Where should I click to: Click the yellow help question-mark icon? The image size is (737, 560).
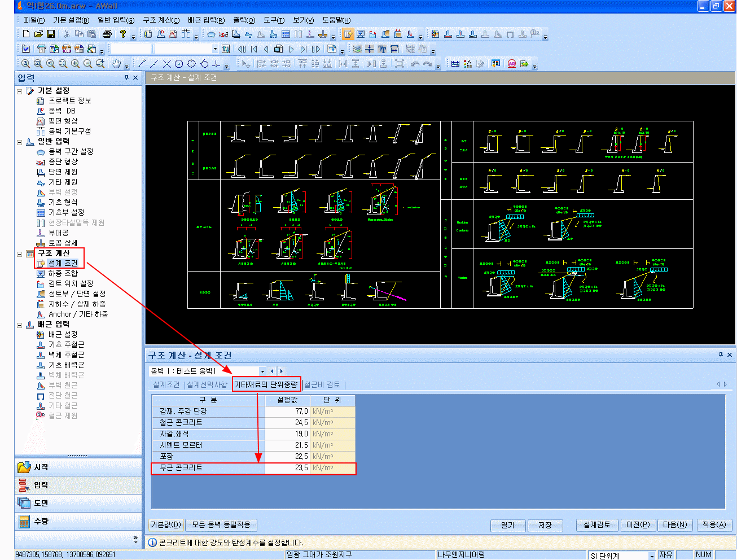[123, 34]
